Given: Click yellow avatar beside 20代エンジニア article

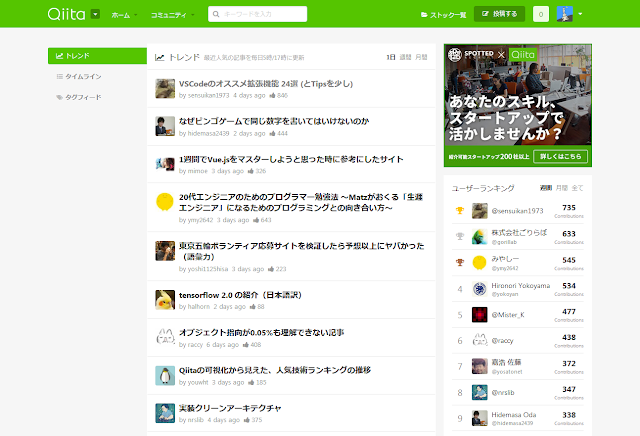Looking at the screenshot, I should (x=165, y=202).
